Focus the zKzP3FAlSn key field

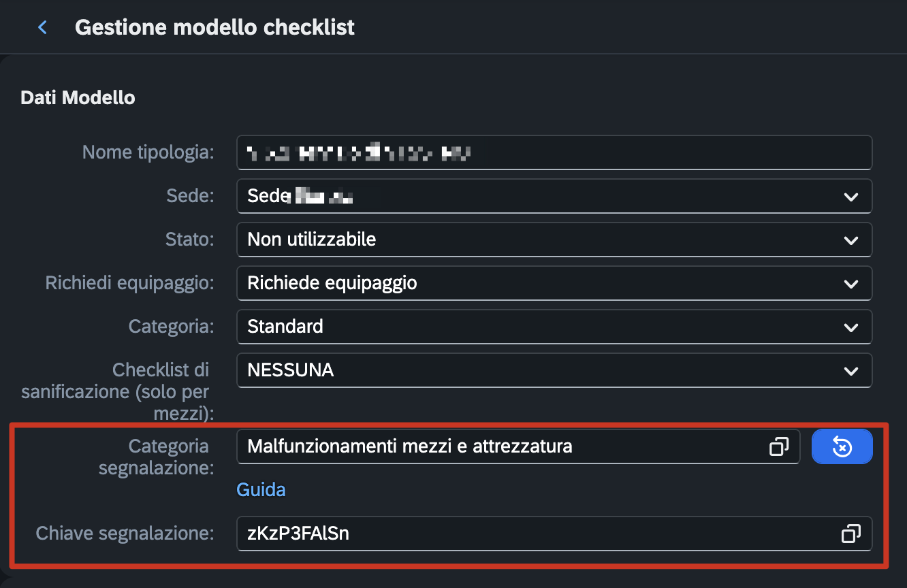[x=554, y=534]
